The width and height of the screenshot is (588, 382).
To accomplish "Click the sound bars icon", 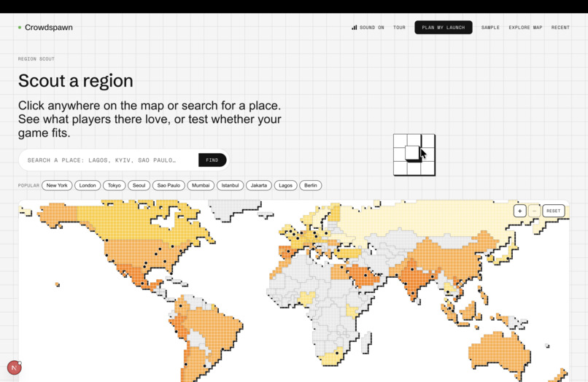I will (x=354, y=28).
